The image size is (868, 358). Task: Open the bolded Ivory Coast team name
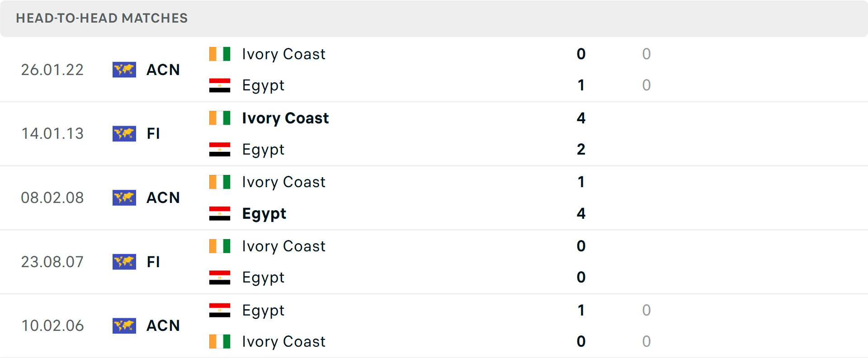tap(285, 118)
